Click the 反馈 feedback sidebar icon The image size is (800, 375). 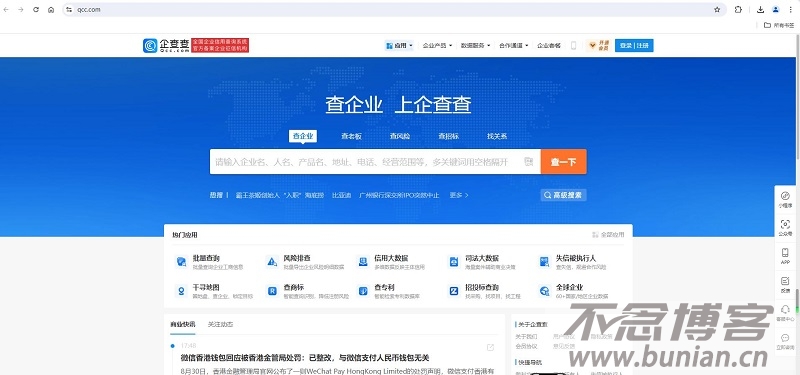pos(785,284)
